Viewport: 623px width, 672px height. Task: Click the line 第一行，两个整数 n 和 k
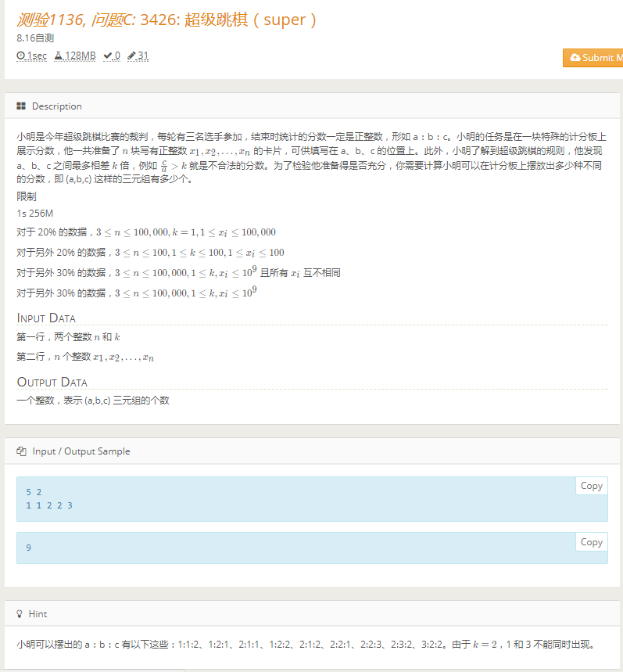68,337
